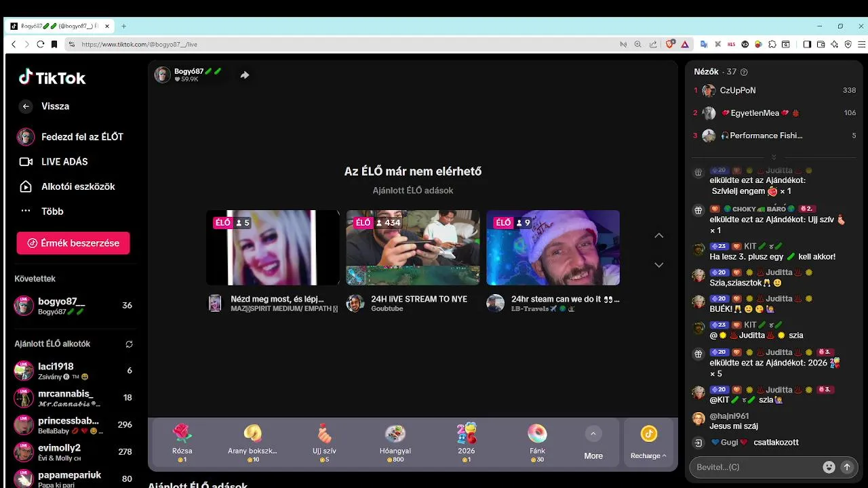Open the MAZ Spirit Medium live thumbnail
This screenshot has height=488, width=868.
273,247
